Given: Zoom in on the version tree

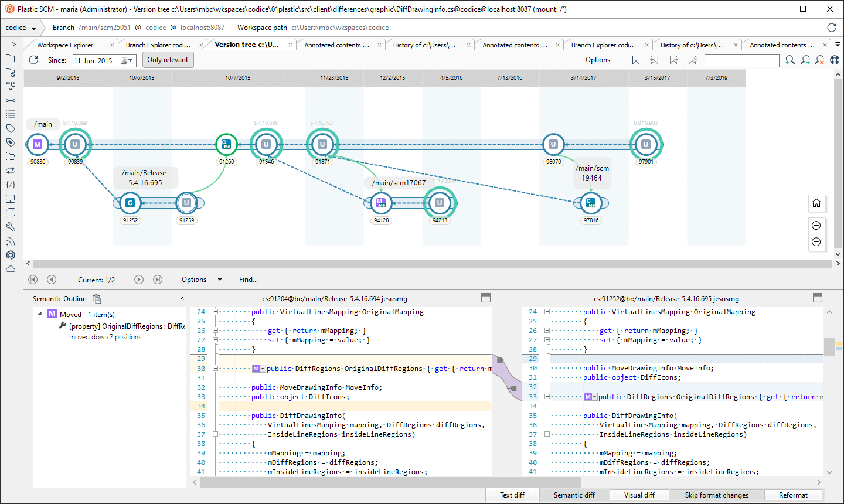Looking at the screenshot, I should point(816,226).
